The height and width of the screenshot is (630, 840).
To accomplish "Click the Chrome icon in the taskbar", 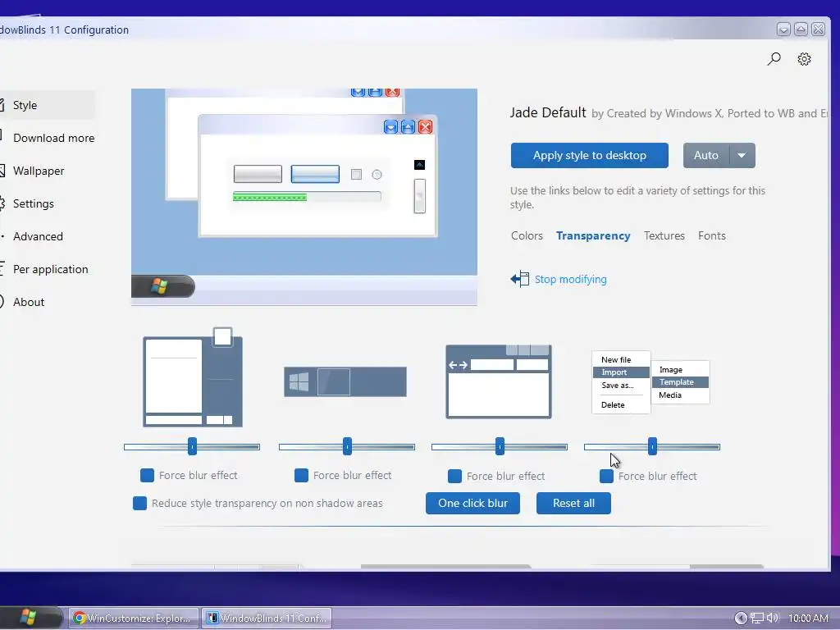I will (80, 619).
